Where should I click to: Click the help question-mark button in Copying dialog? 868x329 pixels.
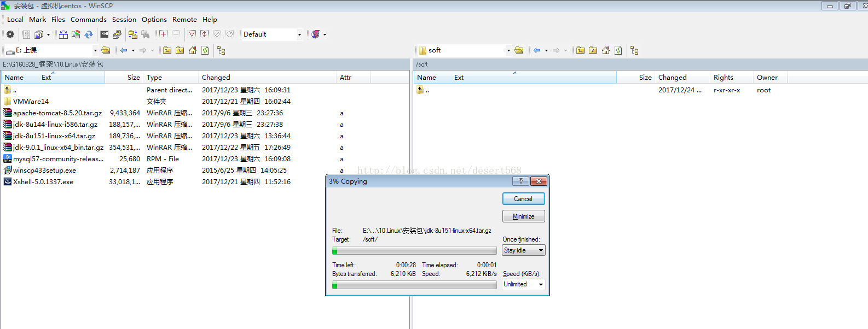point(520,181)
